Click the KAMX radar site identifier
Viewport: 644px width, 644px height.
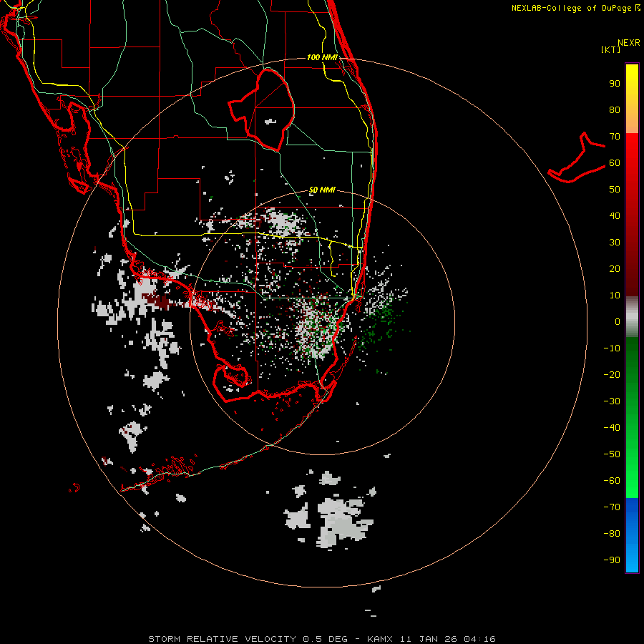pyautogui.click(x=380, y=639)
